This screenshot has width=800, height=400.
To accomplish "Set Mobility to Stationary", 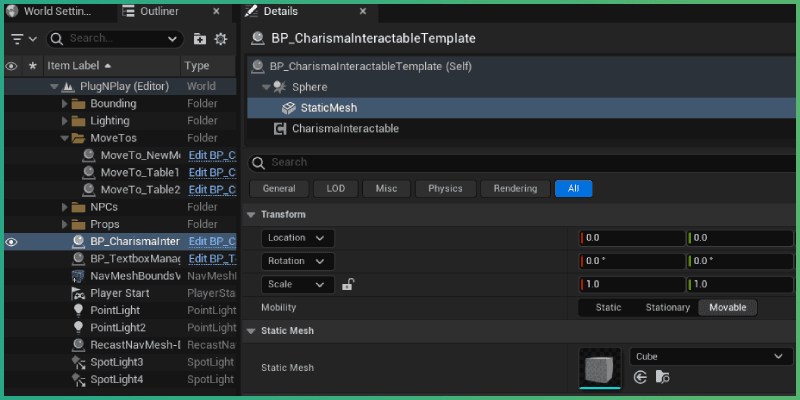I will (x=668, y=308).
